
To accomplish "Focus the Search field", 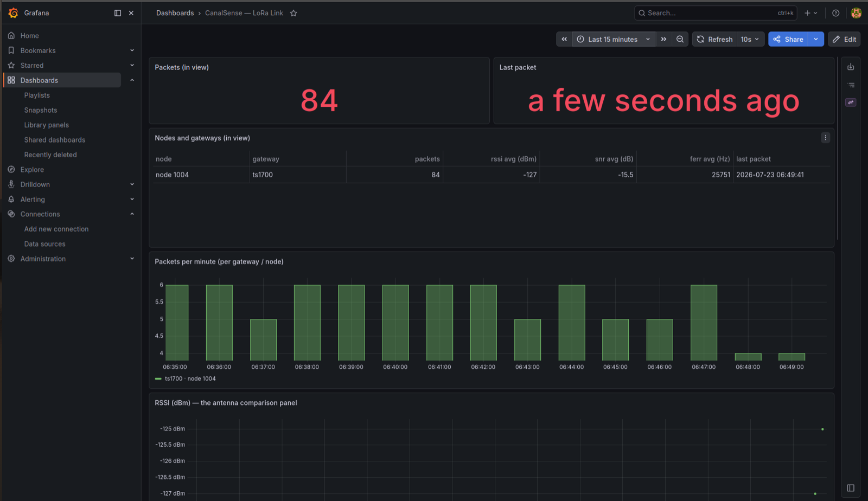I will [x=716, y=13].
